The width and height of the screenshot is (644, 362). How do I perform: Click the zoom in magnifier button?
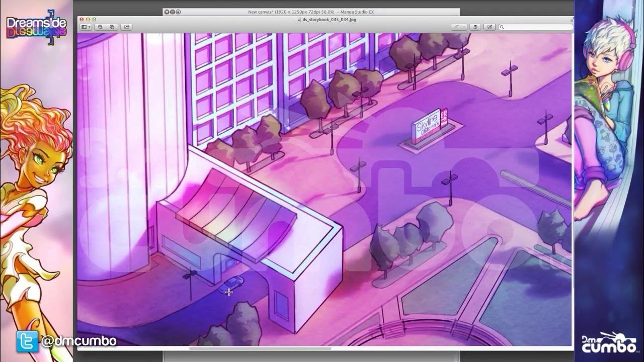(x=112, y=27)
